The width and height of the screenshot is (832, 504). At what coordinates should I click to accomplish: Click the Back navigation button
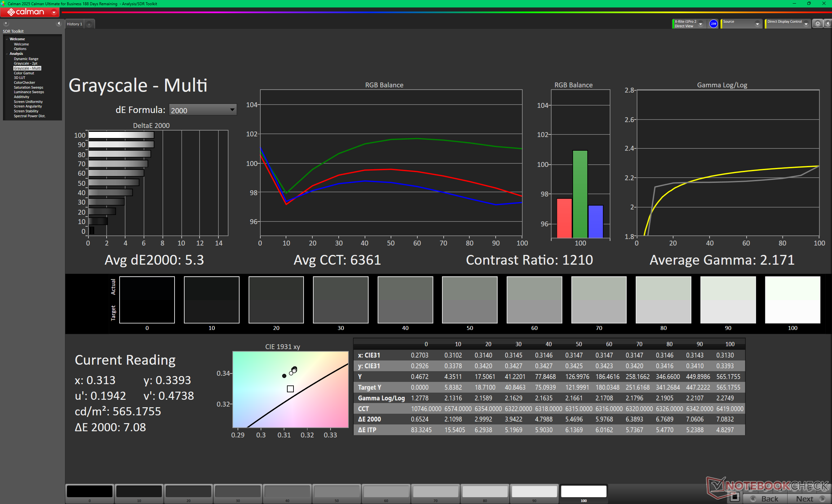[x=765, y=498]
